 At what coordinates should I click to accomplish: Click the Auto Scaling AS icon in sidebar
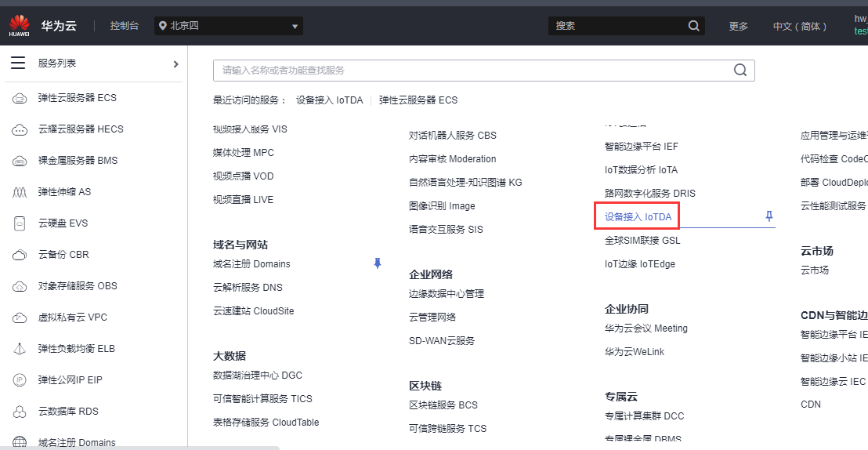click(x=20, y=192)
